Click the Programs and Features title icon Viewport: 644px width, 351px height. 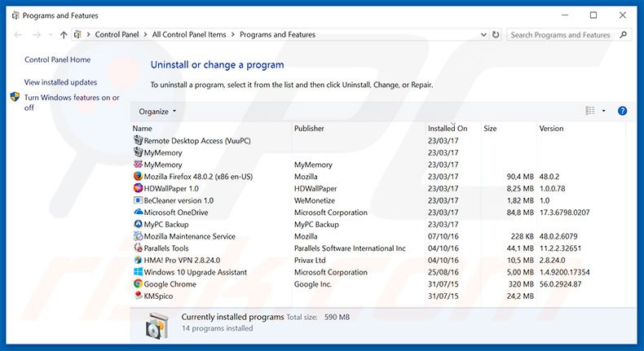point(15,15)
